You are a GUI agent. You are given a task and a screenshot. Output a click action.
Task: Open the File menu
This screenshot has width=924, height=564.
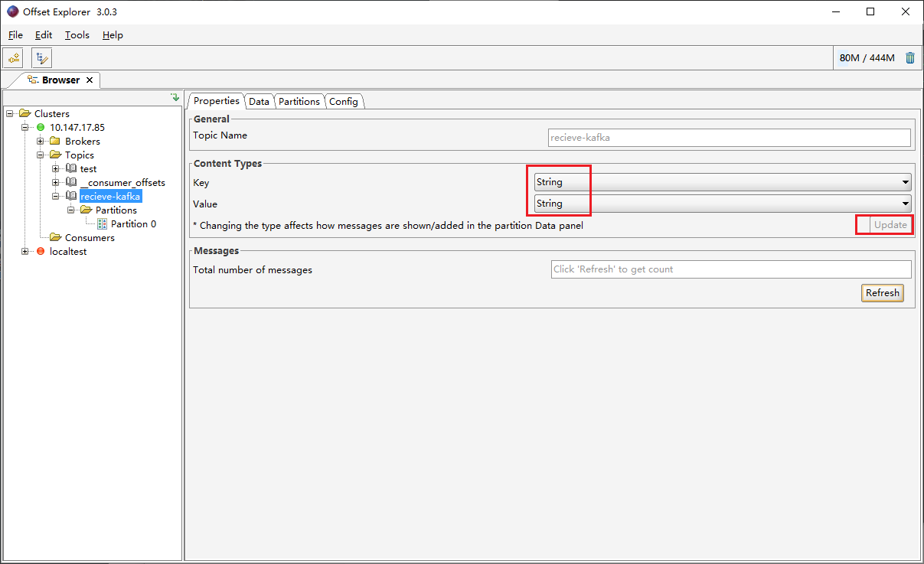pos(15,35)
